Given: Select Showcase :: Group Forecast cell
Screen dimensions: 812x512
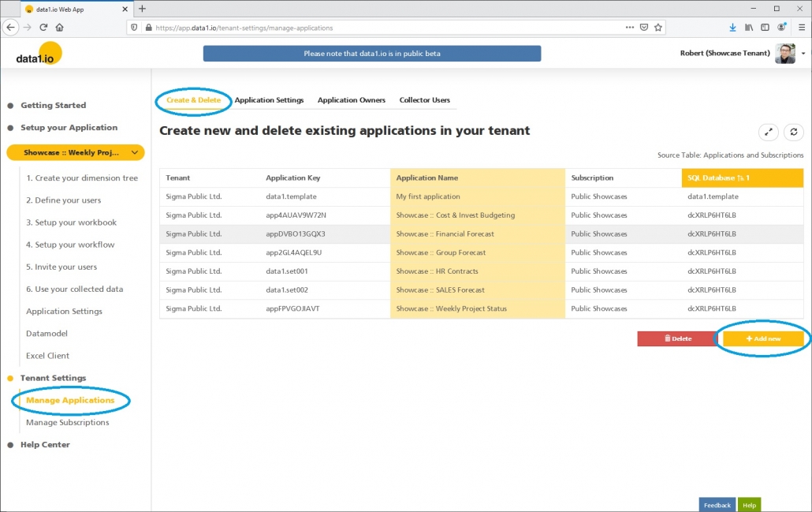Looking at the screenshot, I should (x=478, y=252).
